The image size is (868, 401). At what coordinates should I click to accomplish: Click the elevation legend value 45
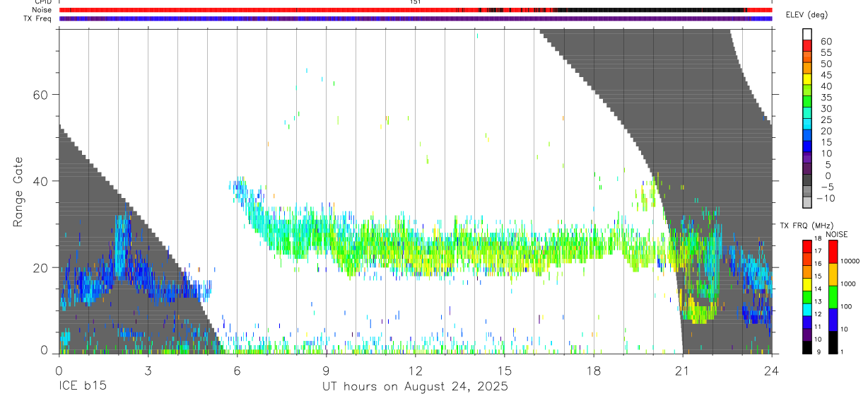coord(826,75)
